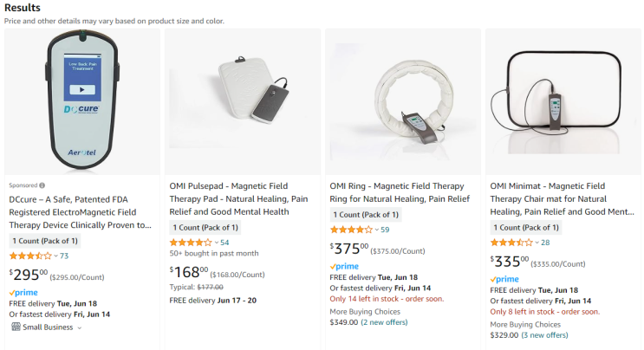The height and width of the screenshot is (350, 644).
Task: Click the star rating of DCcure device
Action: (30, 256)
